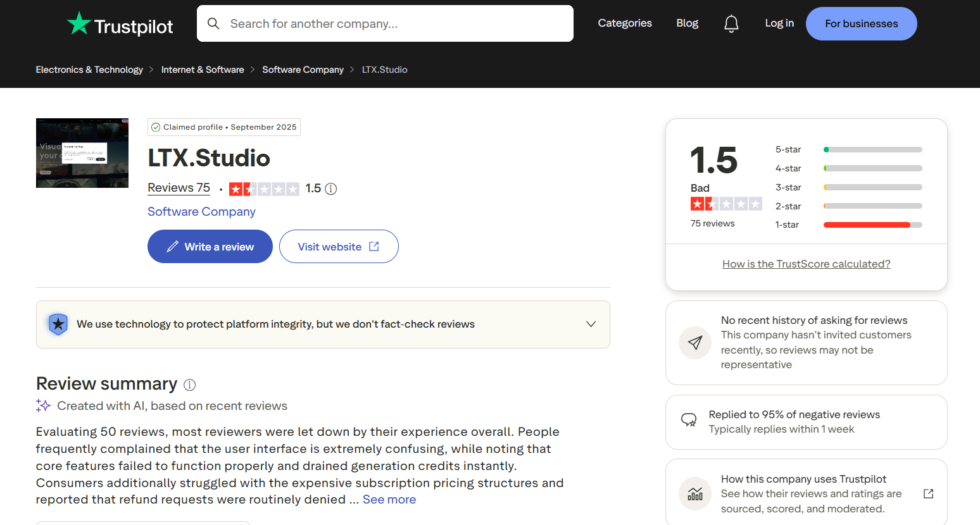Click Created with AI, based on recent reviews

(172, 406)
